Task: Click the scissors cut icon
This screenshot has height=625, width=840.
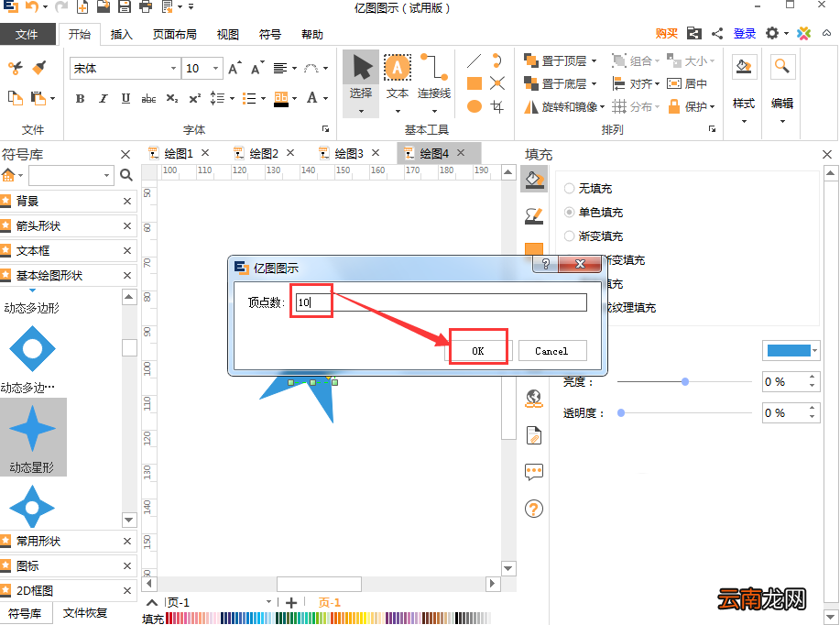Action: point(16,68)
